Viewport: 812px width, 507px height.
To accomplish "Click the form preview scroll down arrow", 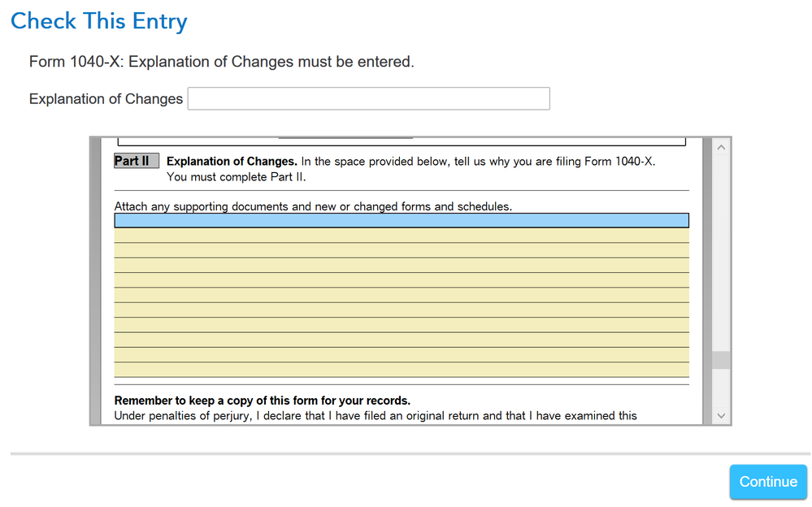I will click(x=721, y=415).
